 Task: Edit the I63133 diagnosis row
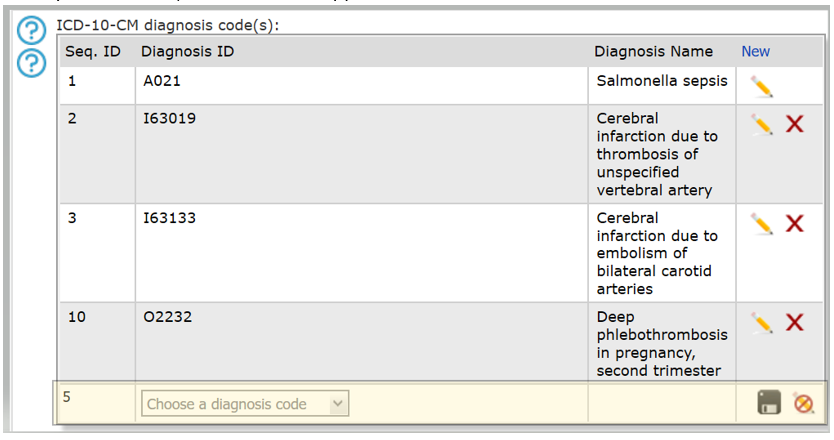(x=762, y=224)
